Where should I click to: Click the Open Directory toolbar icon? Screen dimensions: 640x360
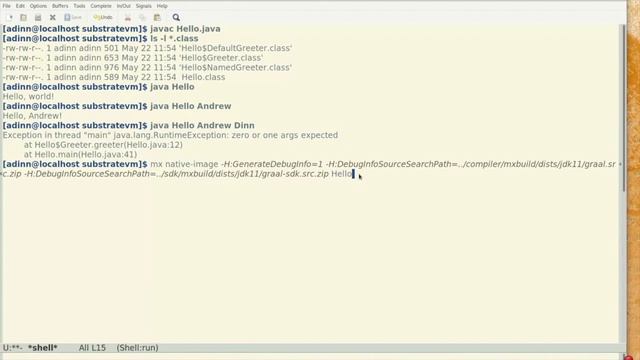[38, 18]
